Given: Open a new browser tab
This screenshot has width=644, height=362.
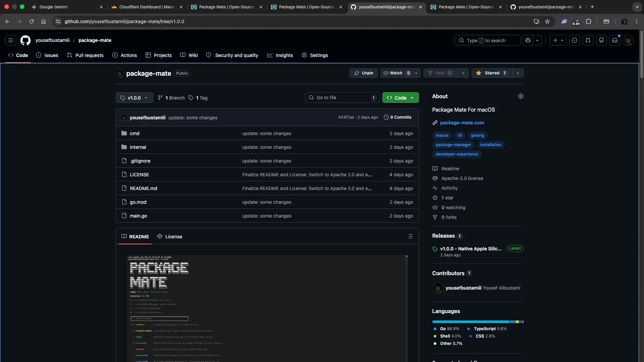Looking at the screenshot, I should [x=592, y=7].
